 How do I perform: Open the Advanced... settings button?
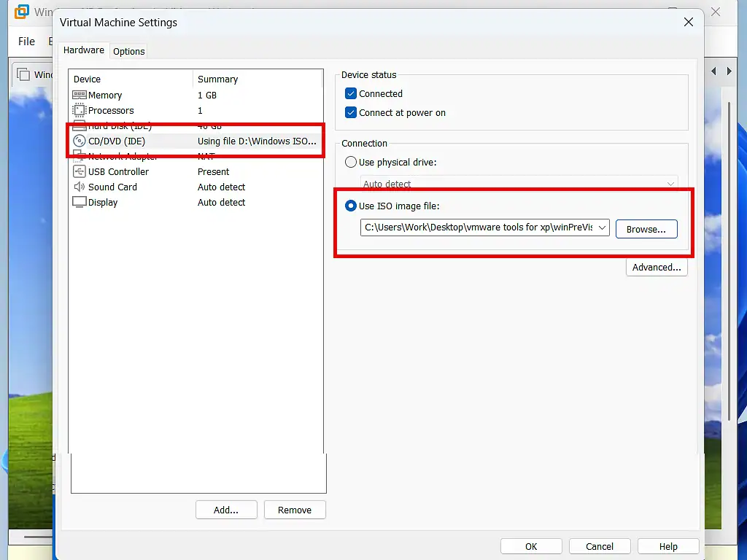pyautogui.click(x=657, y=267)
